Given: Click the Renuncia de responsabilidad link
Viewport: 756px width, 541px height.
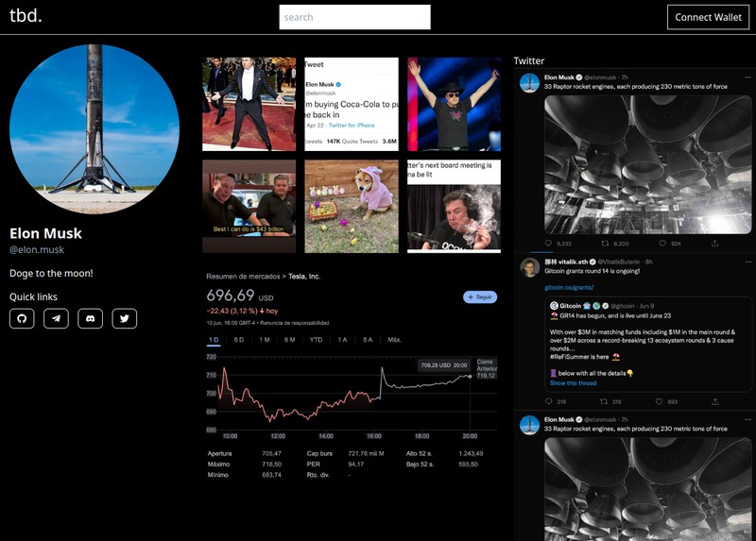Looking at the screenshot, I should click(294, 323).
